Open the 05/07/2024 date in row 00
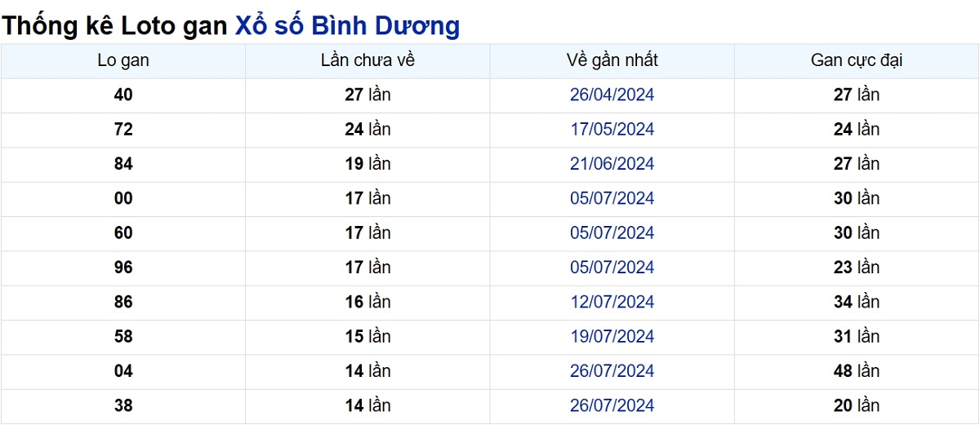The image size is (980, 425). (612, 198)
